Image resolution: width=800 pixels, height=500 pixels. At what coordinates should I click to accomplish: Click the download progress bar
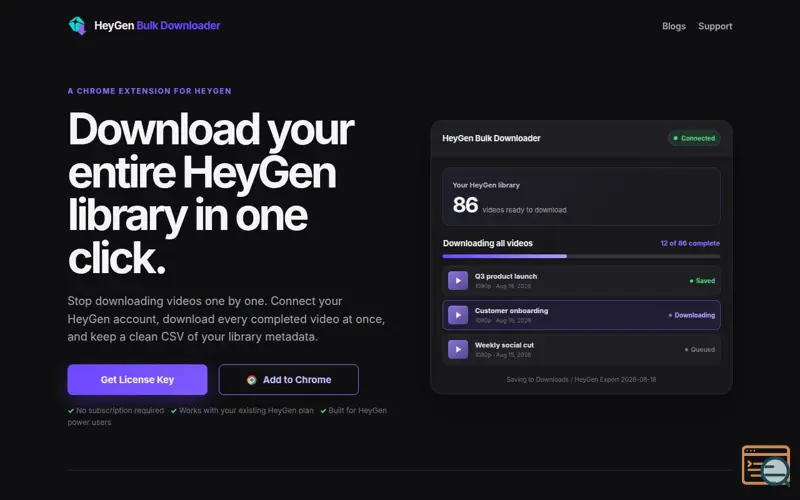[581, 256]
